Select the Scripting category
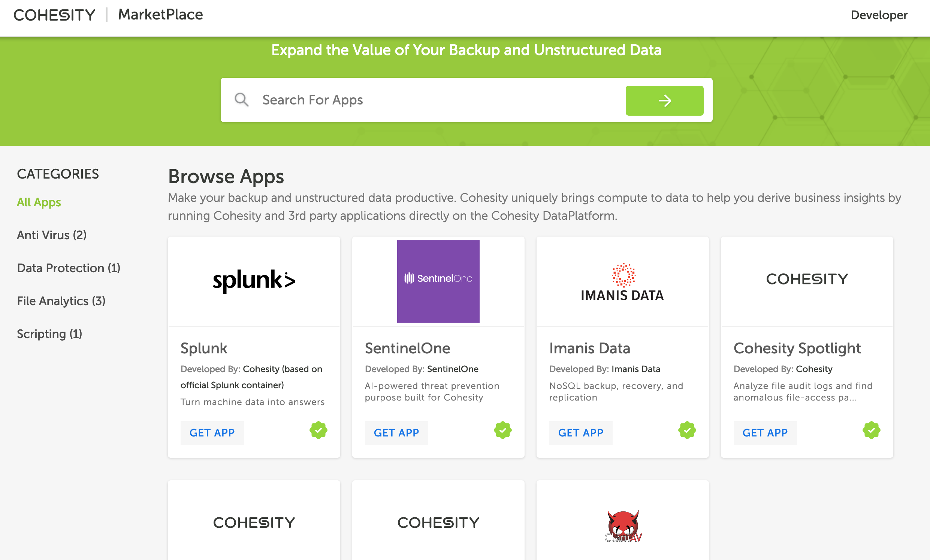Screen dimensions: 930x560 49,334
